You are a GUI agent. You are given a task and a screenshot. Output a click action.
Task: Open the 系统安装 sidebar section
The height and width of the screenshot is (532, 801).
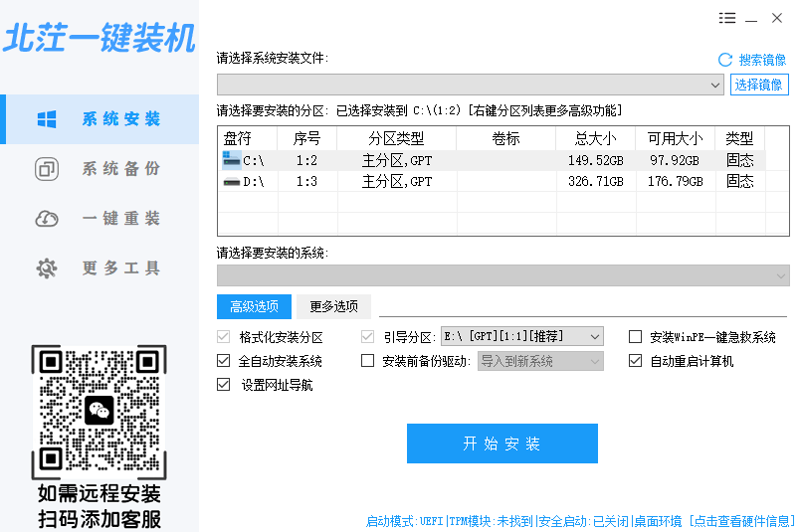tap(100, 119)
